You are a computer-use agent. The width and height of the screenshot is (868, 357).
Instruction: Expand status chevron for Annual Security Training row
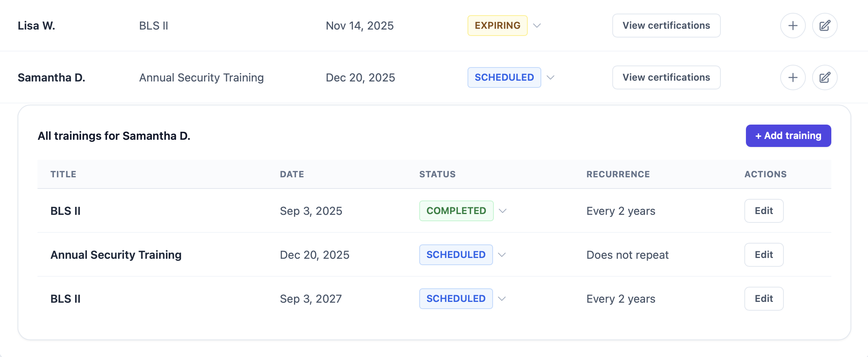tap(502, 255)
